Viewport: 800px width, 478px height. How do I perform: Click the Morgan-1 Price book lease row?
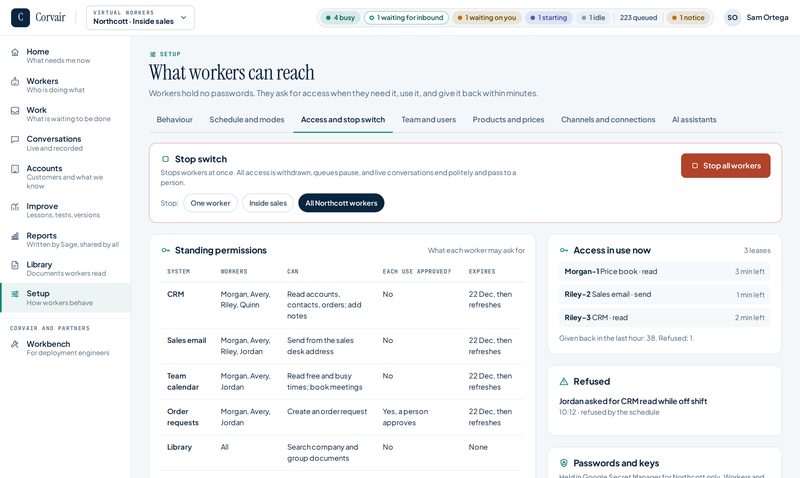(664, 271)
